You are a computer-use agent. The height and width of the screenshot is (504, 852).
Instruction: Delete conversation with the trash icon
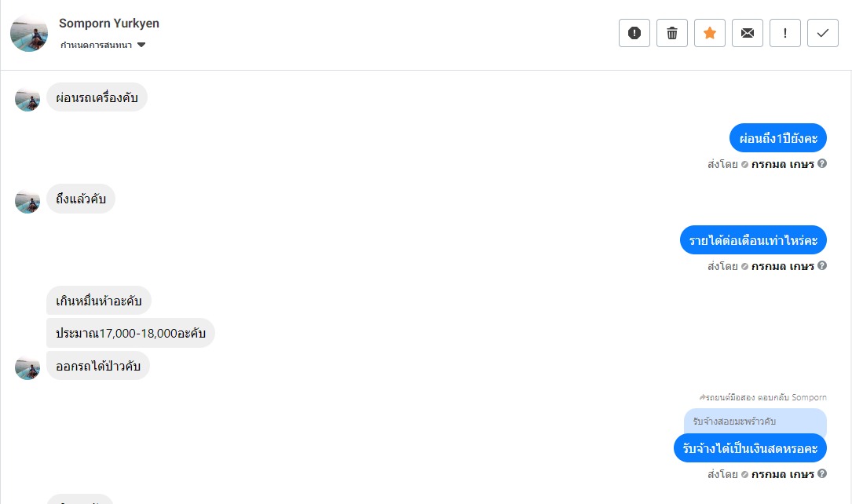click(x=672, y=33)
